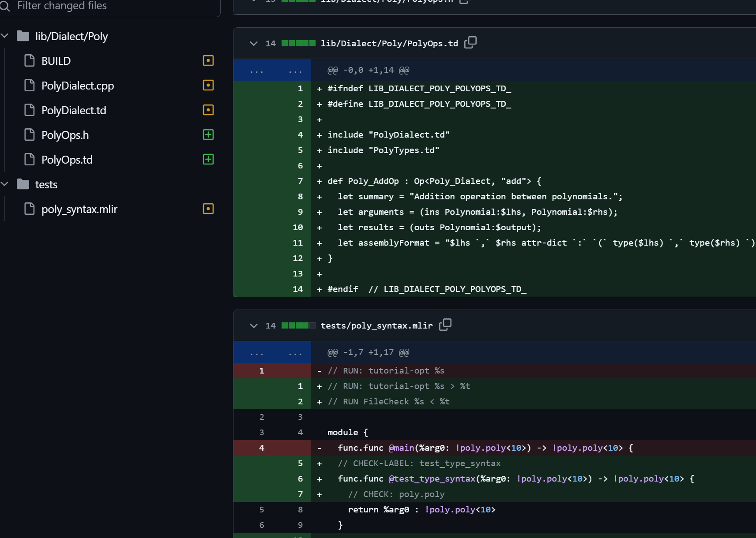Image resolution: width=756 pixels, height=538 pixels.
Task: Click added status icon beside PolyOps.h
Action: coord(208,134)
